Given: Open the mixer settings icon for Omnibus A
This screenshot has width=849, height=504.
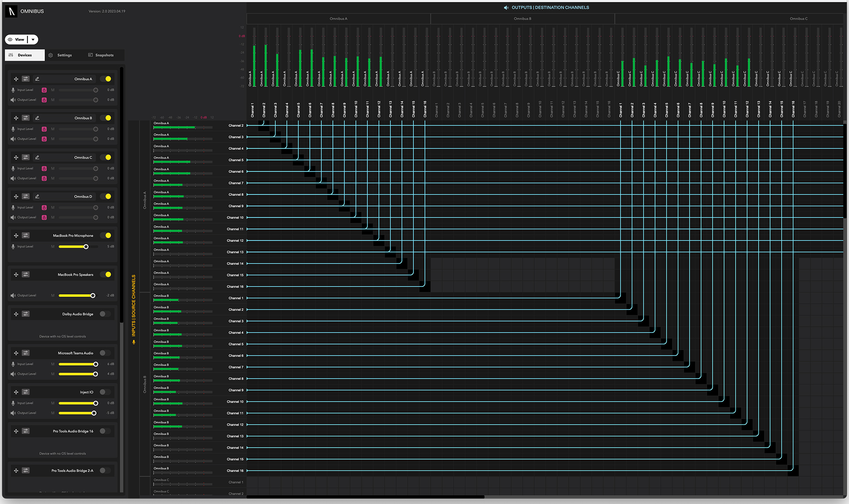Looking at the screenshot, I should coord(26,79).
